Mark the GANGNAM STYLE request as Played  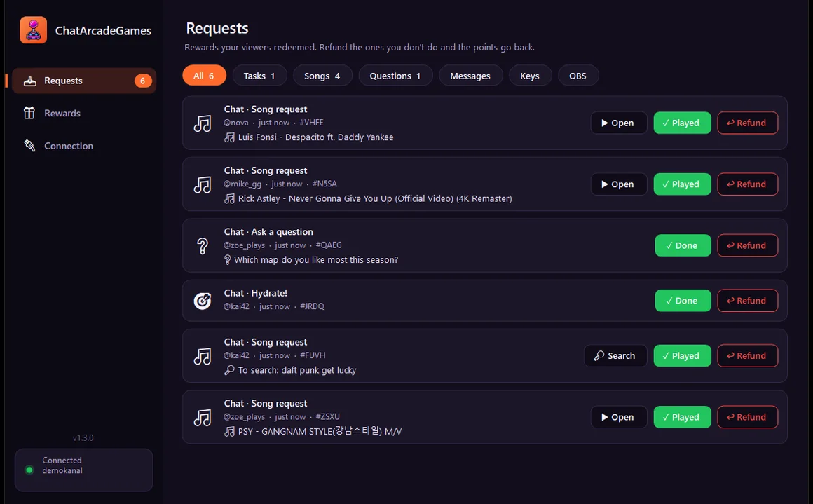coord(682,417)
